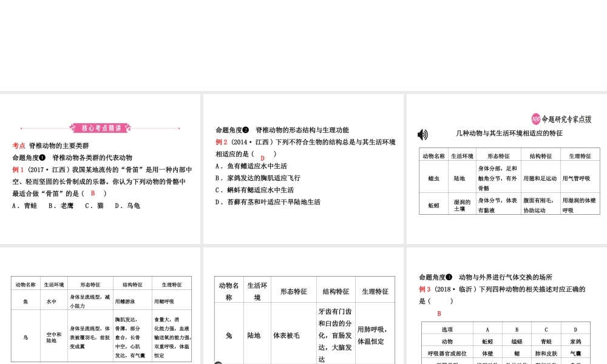Image resolution: width=607 pixels, height=364 pixels.
Task: Click the red 100 badge beside 命题研究专家点拨
Action: click(x=536, y=119)
